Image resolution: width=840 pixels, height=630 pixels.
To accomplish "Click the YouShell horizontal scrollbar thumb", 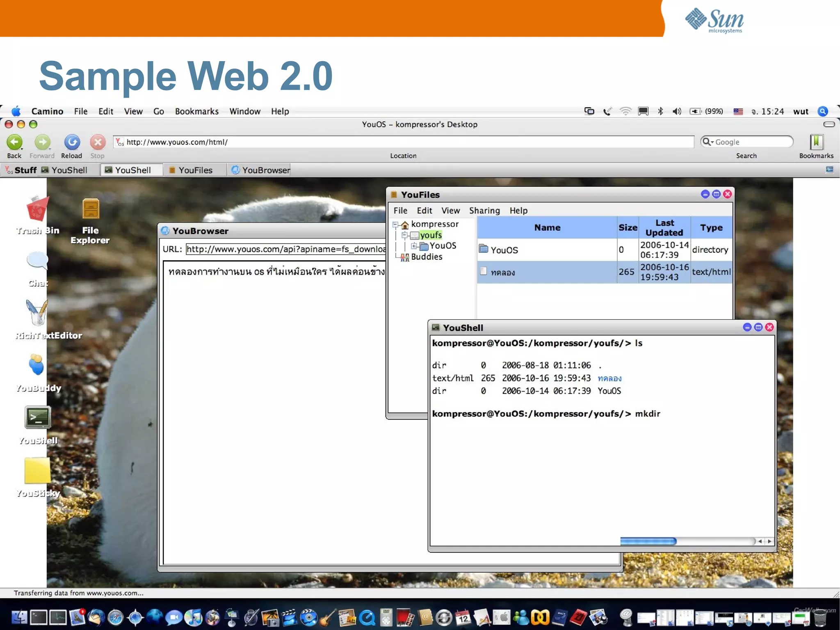I will tap(648, 541).
